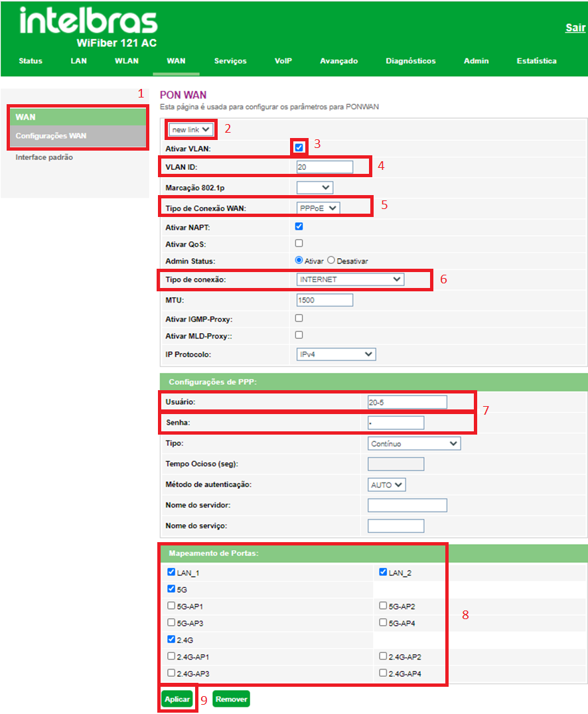Select Configurações WAN in the sidebar

pos(78,135)
